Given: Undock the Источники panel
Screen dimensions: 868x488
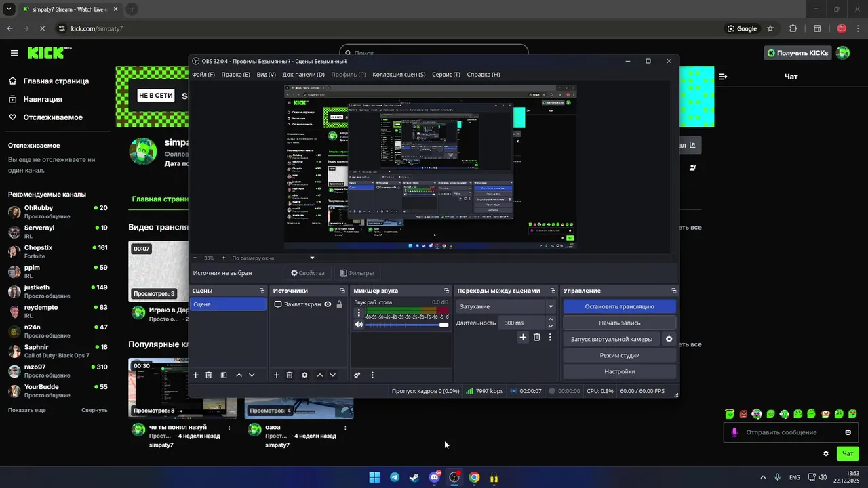Looking at the screenshot, I should click(342, 291).
